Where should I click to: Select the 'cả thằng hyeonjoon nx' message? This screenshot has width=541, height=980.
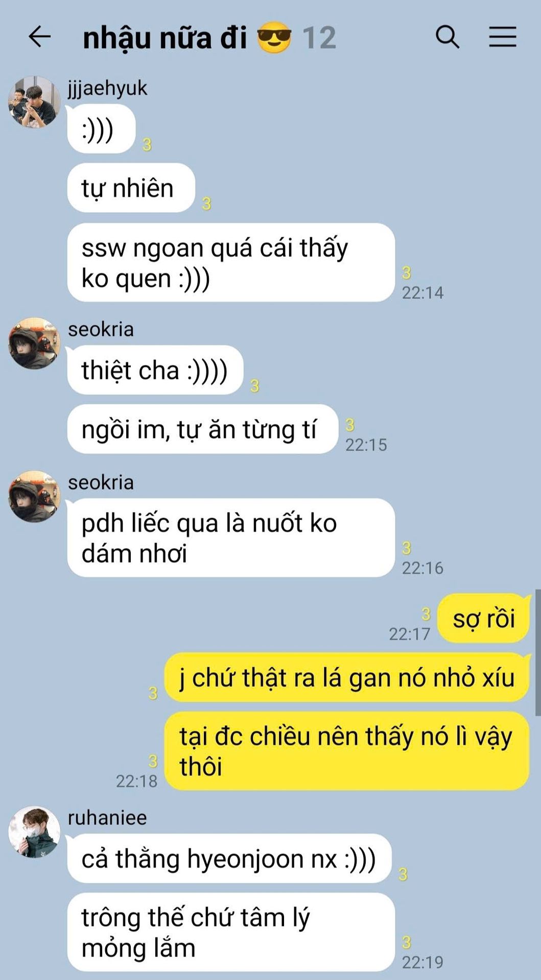click(230, 859)
